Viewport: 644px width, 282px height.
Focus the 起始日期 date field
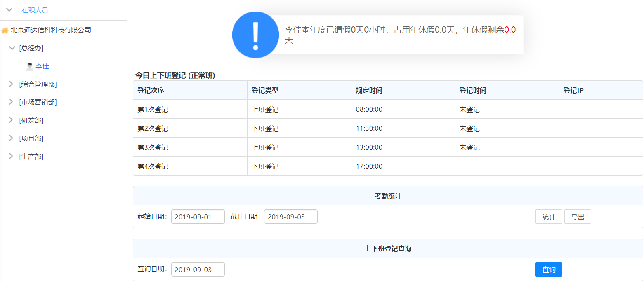(198, 217)
